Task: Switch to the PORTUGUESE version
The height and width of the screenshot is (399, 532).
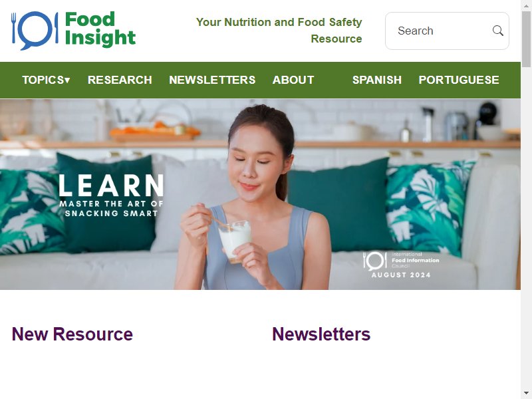Action: tap(459, 80)
